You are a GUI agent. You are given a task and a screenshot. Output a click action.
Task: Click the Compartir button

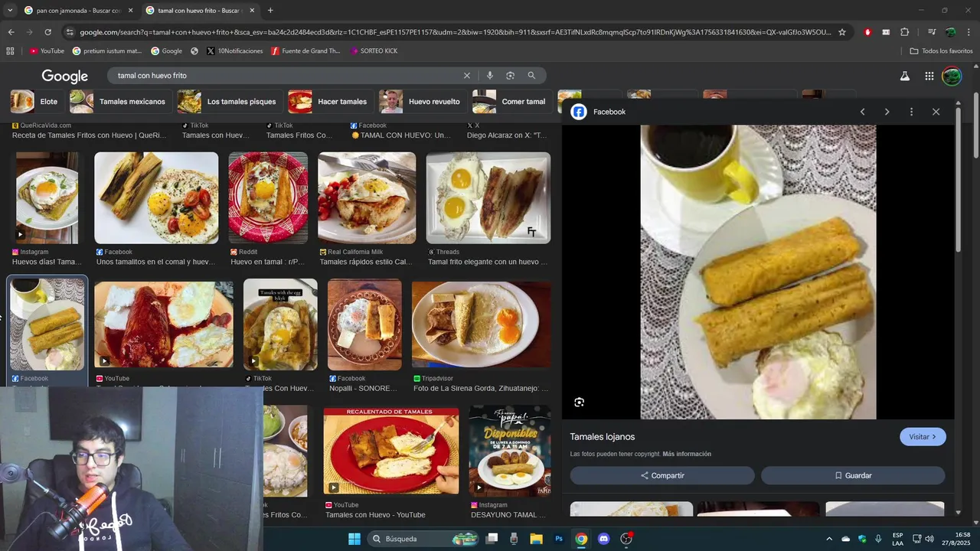[662, 476]
